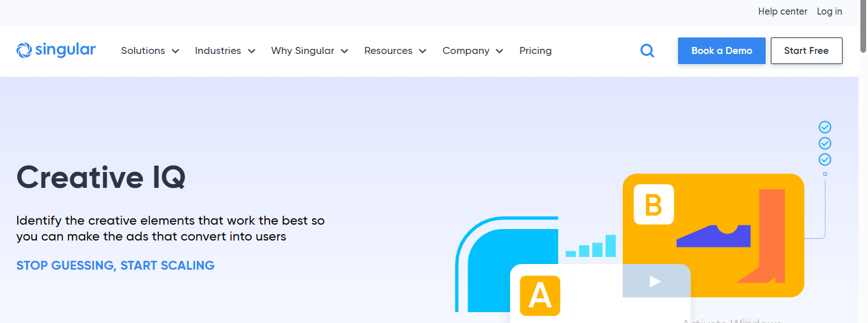This screenshot has height=323, width=868.
Task: Click the page vertical scrollbar thumb
Action: click(x=863, y=25)
